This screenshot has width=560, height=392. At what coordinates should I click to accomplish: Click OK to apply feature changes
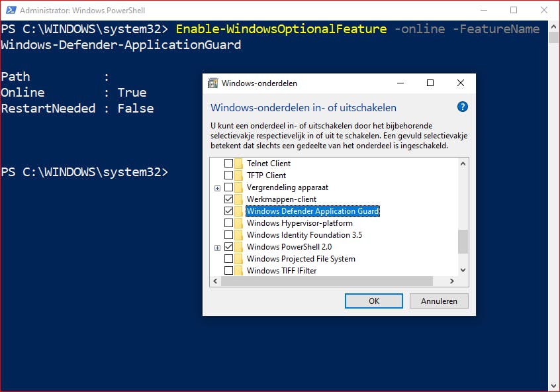(x=373, y=301)
